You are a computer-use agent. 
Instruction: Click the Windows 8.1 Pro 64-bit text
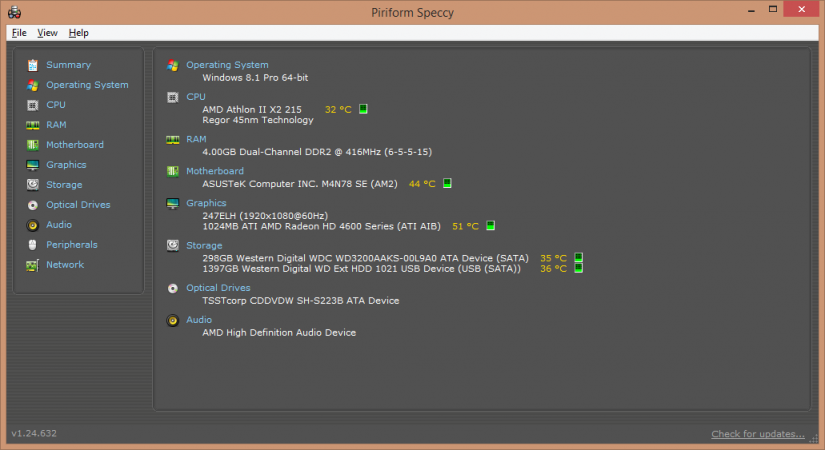255,77
